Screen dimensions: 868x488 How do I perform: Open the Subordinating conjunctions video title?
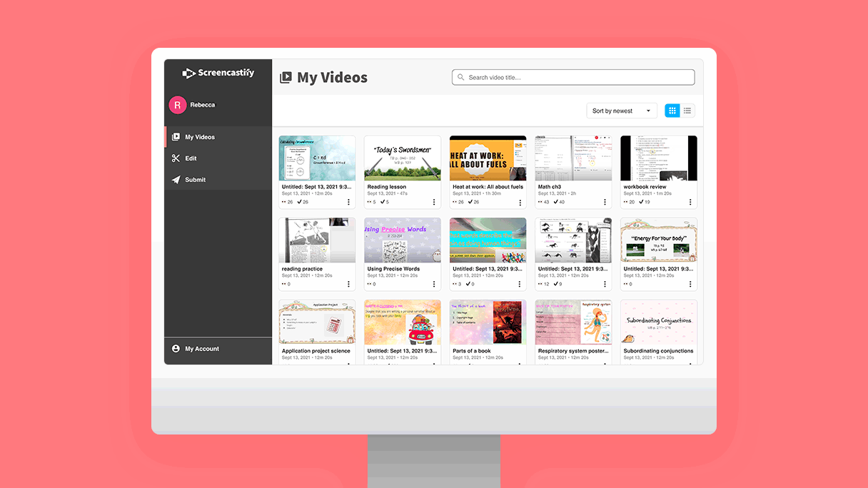(x=658, y=351)
